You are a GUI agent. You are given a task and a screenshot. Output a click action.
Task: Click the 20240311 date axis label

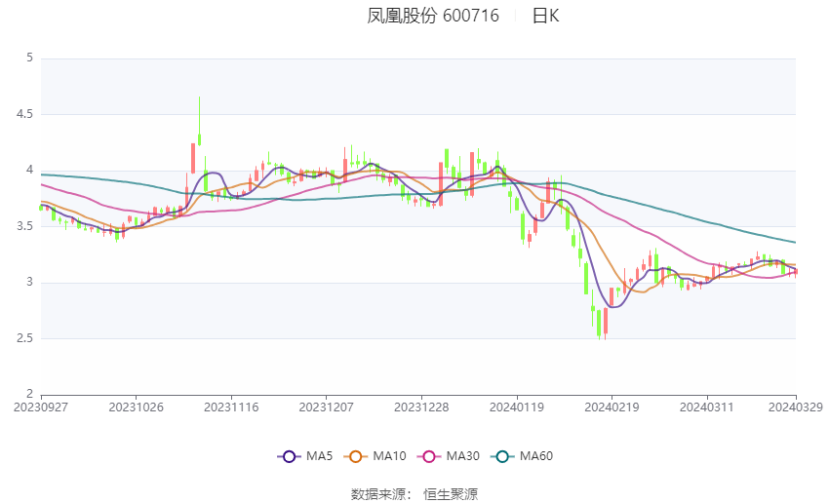[706, 407]
